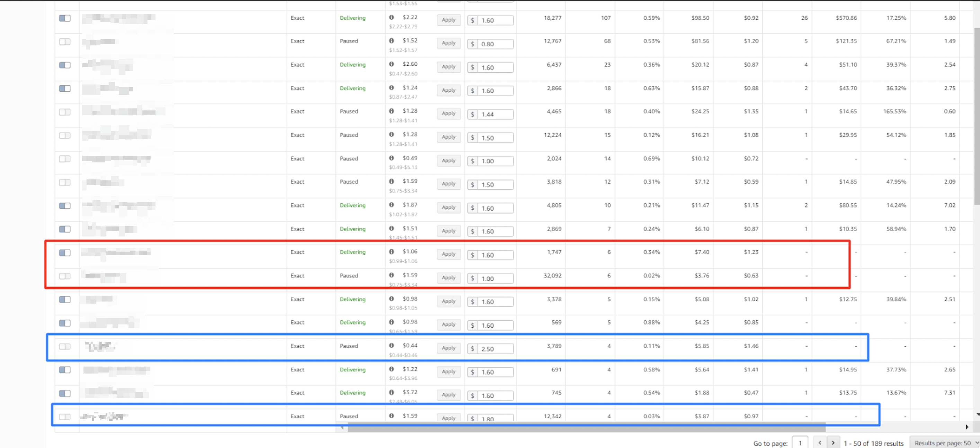The width and height of the screenshot is (980, 448).
Task: Toggle keyword switch in the 745 impressions row
Action: click(x=65, y=393)
